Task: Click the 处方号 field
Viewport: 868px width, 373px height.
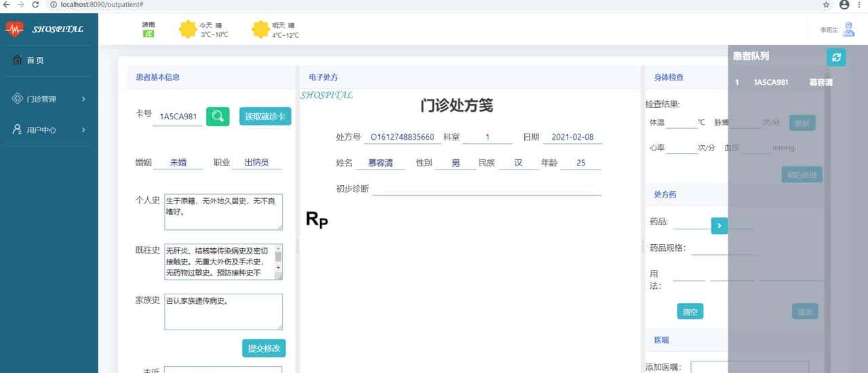Action: pyautogui.click(x=401, y=137)
